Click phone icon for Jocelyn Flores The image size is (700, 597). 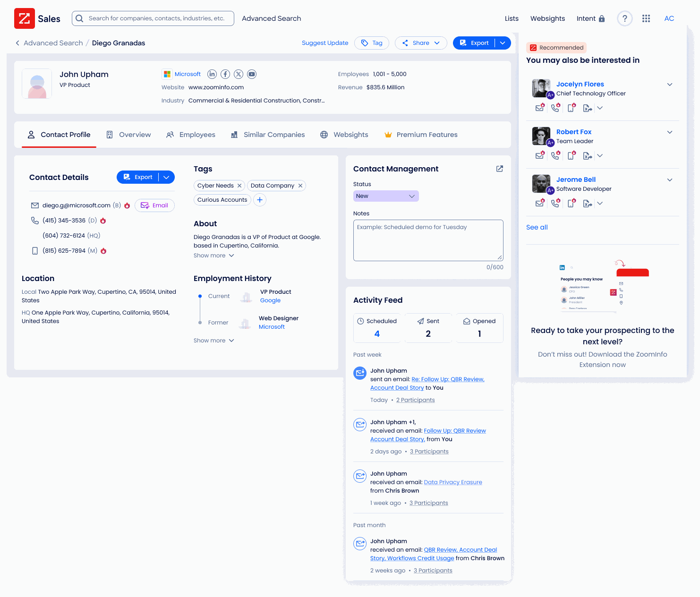(555, 108)
